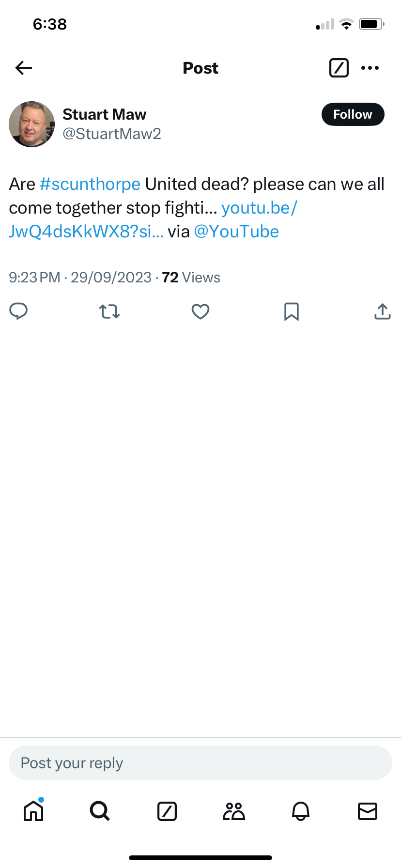
Task: Tap the back arrow icon
Action: [24, 68]
